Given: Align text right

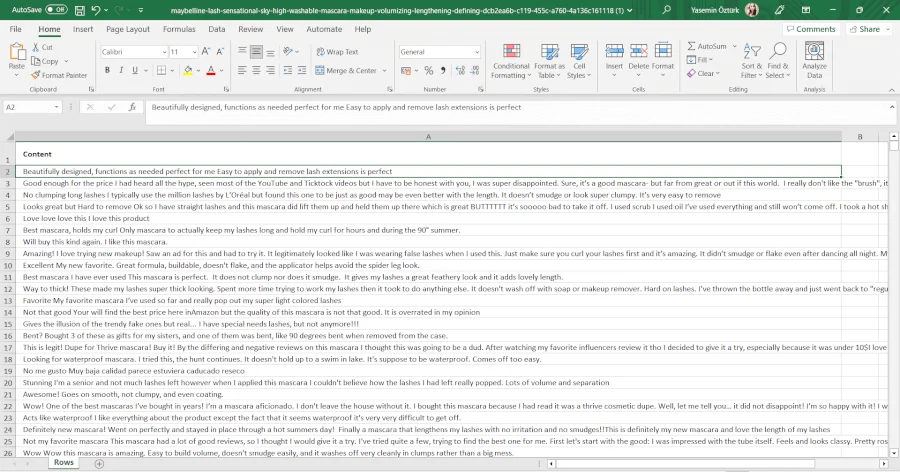Looking at the screenshot, I should point(270,70).
